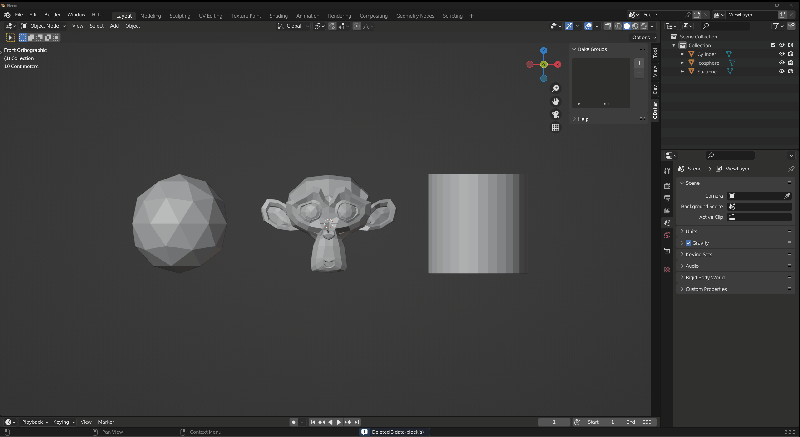The height and width of the screenshot is (437, 800).
Task: Open the File menu
Action: [19, 15]
